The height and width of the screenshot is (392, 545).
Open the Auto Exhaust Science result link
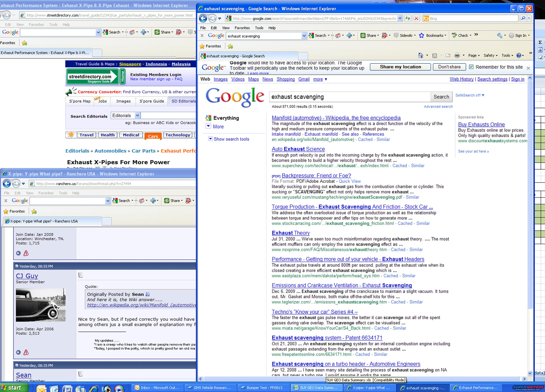(x=298, y=149)
